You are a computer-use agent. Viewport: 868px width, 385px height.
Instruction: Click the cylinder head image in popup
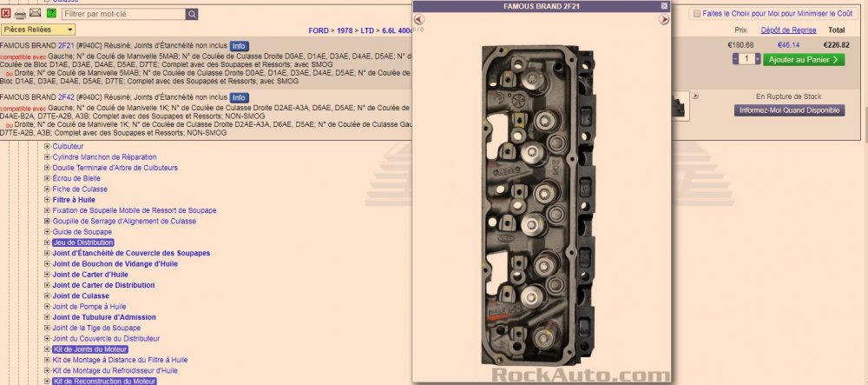tap(538, 204)
